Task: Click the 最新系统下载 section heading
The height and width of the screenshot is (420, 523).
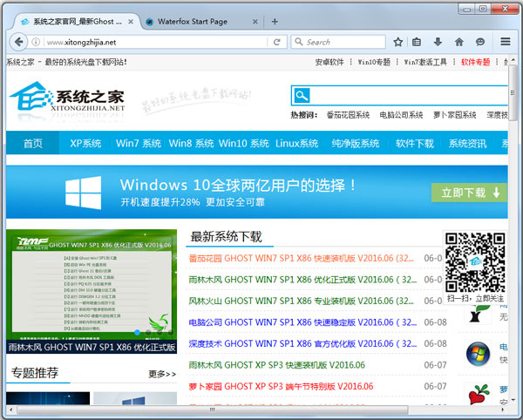Action: click(x=226, y=237)
